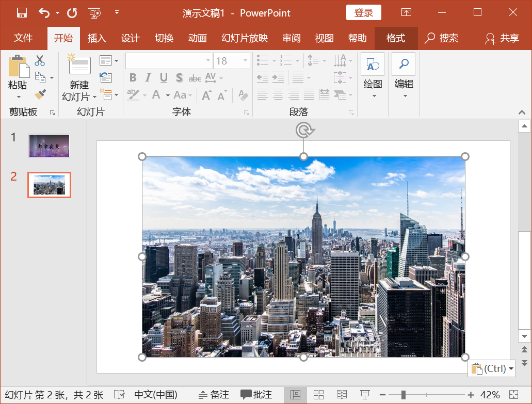Open the Drawing (绘图) panel icon
The width and height of the screenshot is (532, 404).
pyautogui.click(x=373, y=65)
